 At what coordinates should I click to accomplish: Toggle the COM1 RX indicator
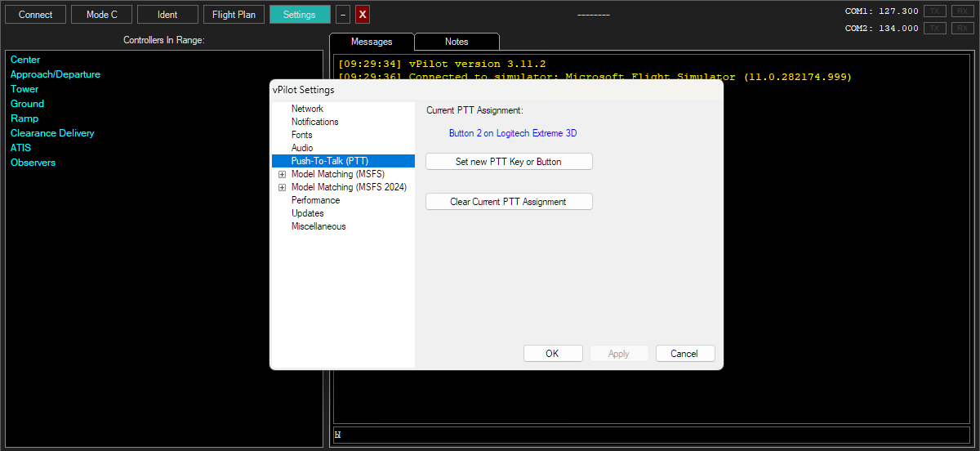pyautogui.click(x=962, y=11)
